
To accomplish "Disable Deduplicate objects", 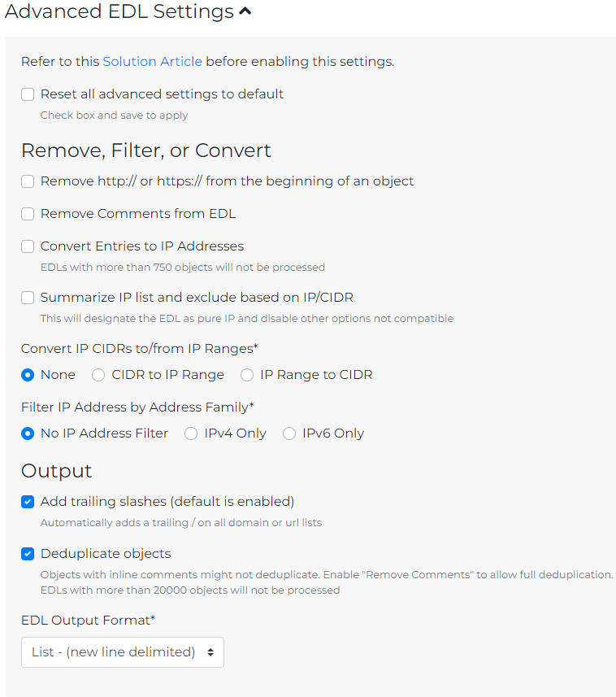I will (x=27, y=553).
